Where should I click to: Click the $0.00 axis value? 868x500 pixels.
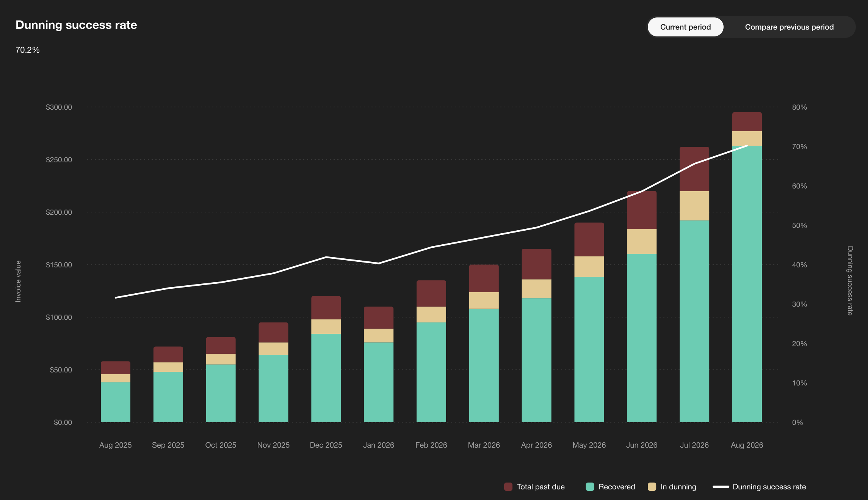[63, 422]
